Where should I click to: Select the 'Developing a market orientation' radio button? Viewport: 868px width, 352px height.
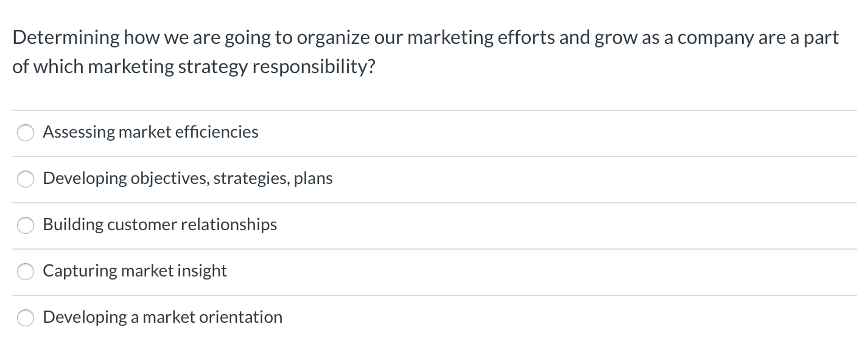(x=26, y=317)
